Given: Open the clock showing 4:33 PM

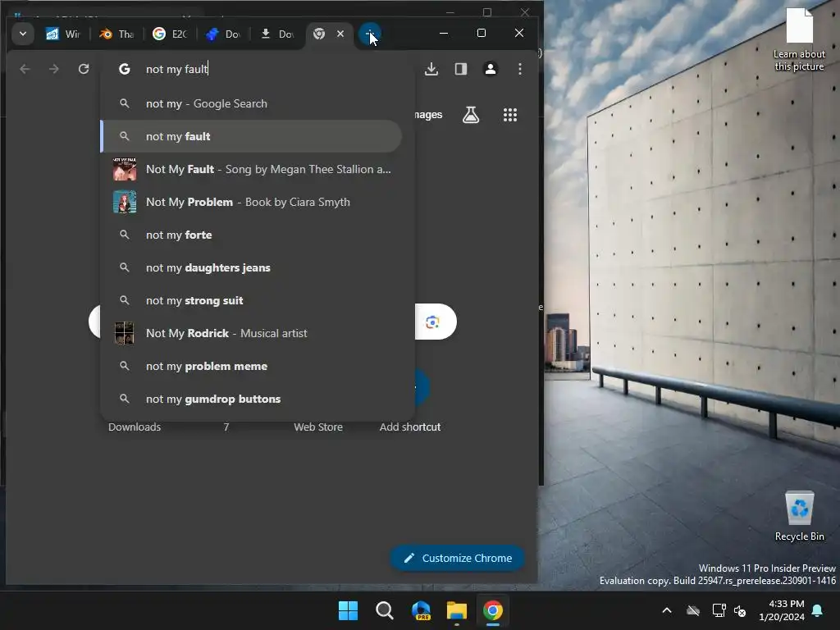Looking at the screenshot, I should [782, 610].
